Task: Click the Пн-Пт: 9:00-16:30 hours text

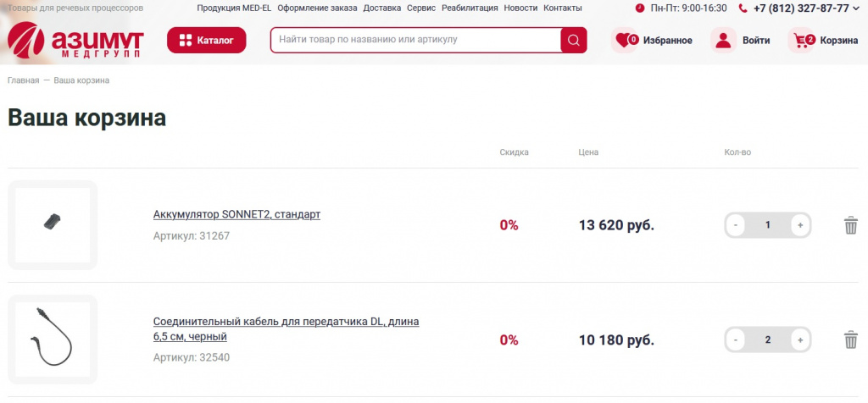Action: coord(688,8)
